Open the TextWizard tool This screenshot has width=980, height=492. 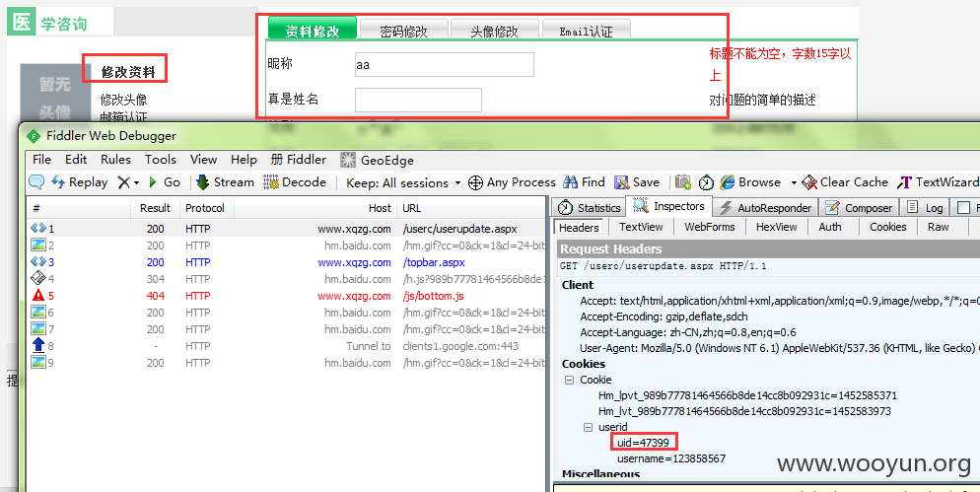[938, 182]
